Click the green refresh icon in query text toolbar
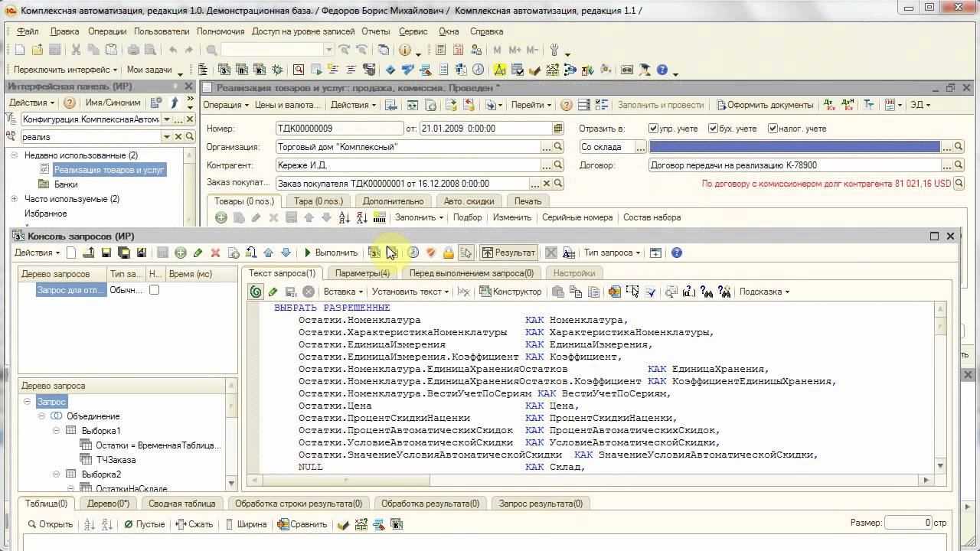This screenshot has height=551, width=980. coord(256,292)
